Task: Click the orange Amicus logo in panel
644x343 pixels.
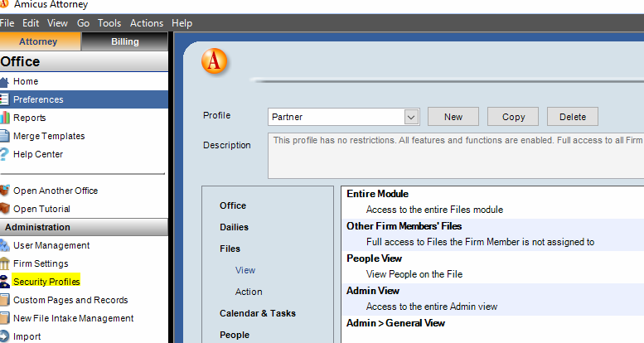Action: (x=214, y=61)
